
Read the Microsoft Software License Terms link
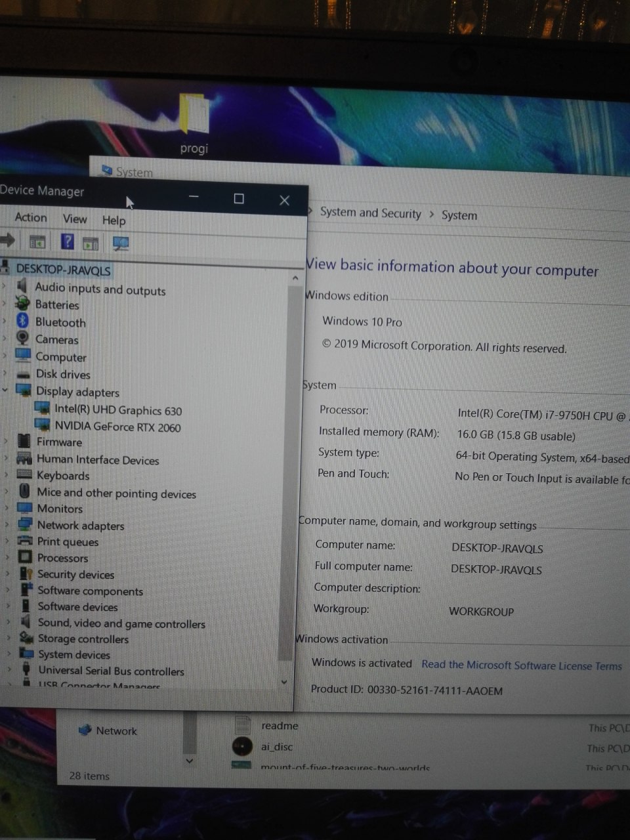522,665
